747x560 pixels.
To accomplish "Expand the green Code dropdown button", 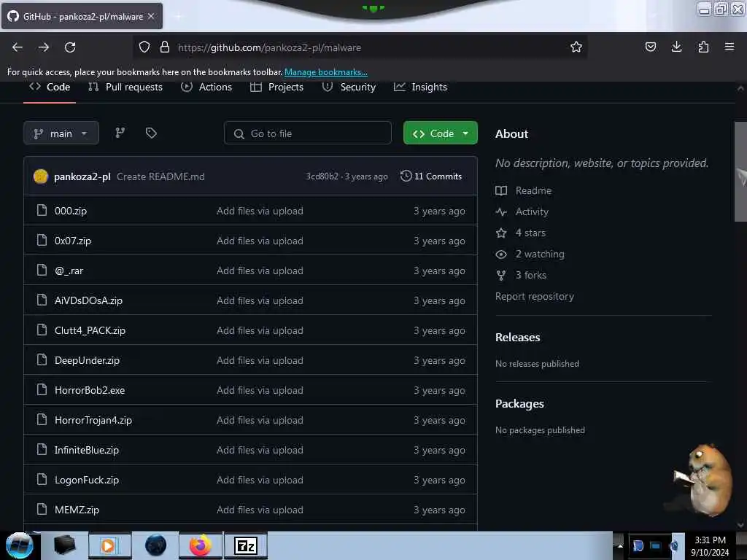I will 440,133.
